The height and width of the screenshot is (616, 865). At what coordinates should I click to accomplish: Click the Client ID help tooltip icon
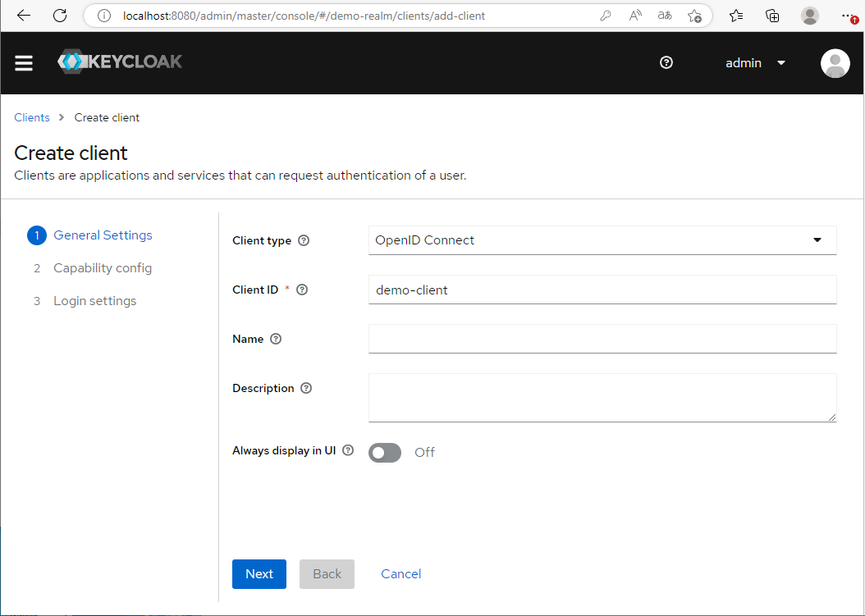(x=301, y=290)
